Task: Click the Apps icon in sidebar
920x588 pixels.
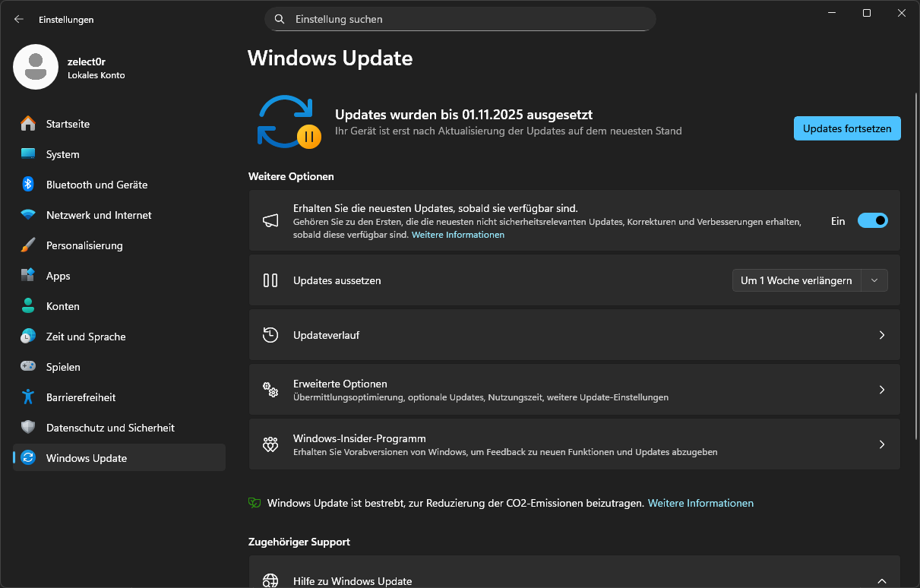Action: [x=28, y=276]
